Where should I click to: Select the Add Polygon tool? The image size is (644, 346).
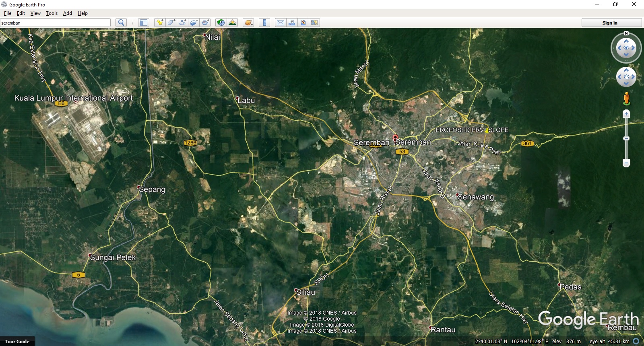pos(171,23)
